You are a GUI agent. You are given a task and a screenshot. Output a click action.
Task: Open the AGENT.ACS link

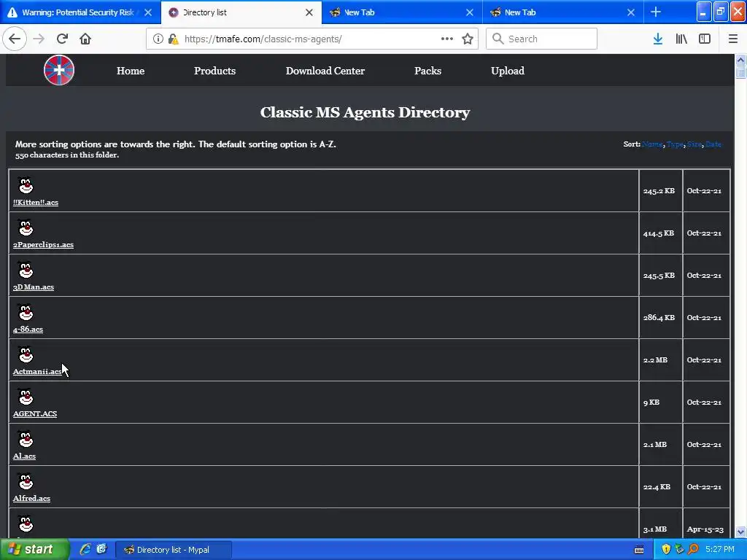coord(35,414)
